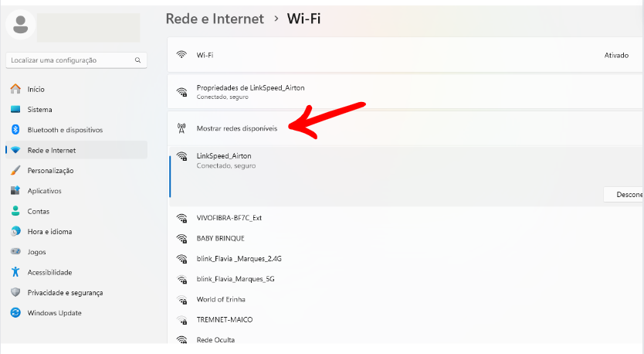644x354 pixels.
Task: Type in Localizar uma configuração field
Action: tap(69, 60)
